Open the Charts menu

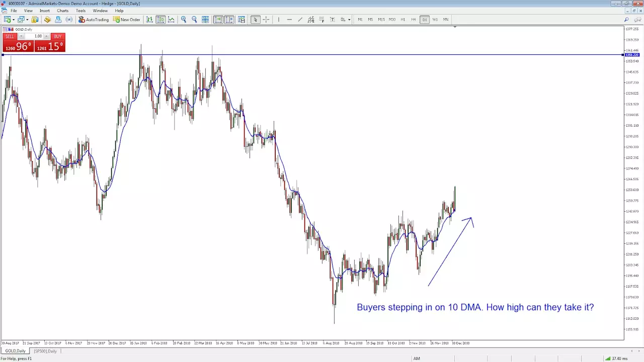(63, 11)
